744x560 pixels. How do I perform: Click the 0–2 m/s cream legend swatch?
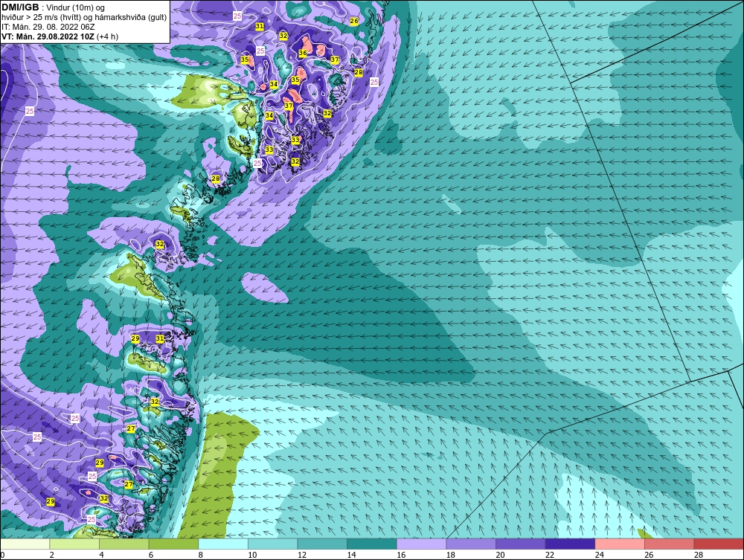coord(25,544)
